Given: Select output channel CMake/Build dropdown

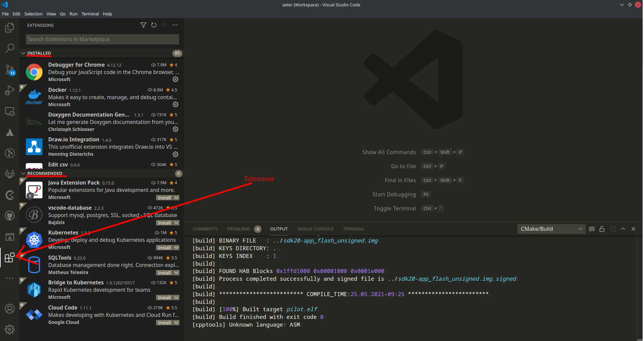Looking at the screenshot, I should pos(551,229).
